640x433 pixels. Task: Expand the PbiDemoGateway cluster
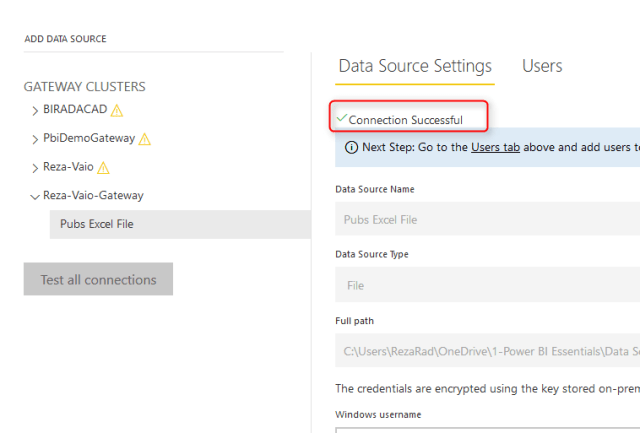click(35, 139)
